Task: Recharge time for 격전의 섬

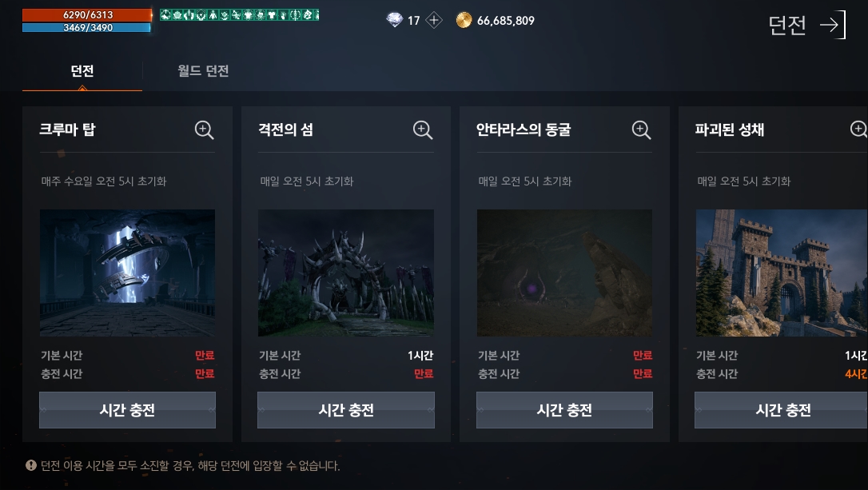Action: (x=346, y=410)
